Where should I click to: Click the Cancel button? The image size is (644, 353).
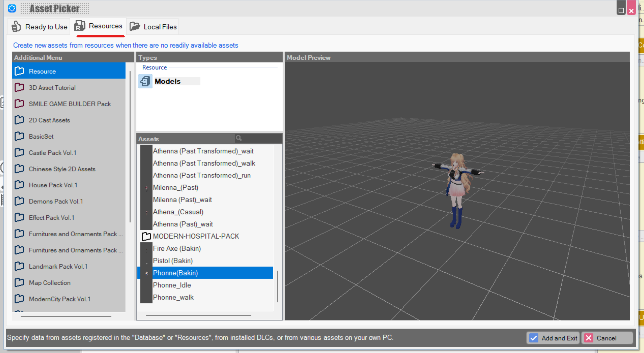(x=607, y=338)
